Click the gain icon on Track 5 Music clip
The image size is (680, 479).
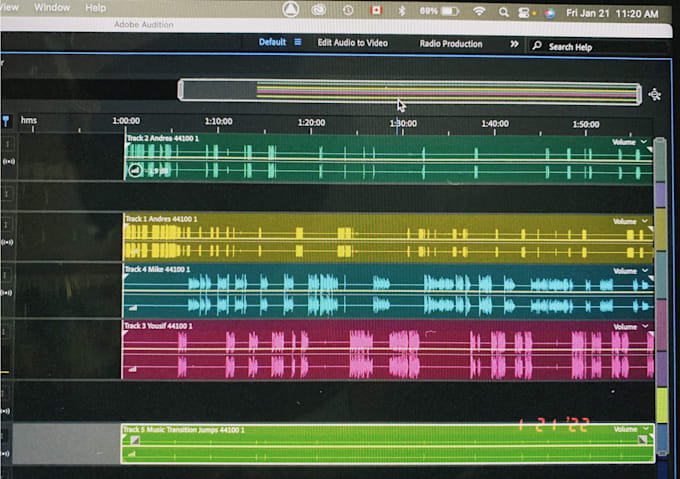click(132, 454)
